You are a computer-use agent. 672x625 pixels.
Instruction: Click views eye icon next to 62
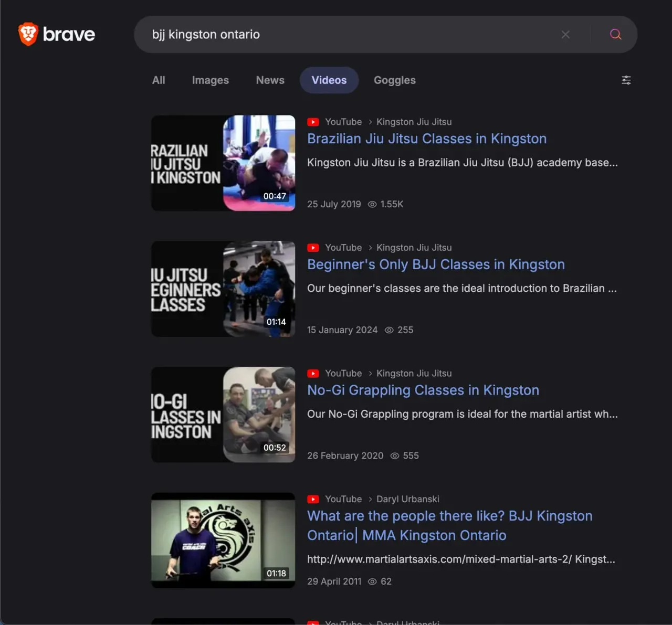pyautogui.click(x=372, y=581)
